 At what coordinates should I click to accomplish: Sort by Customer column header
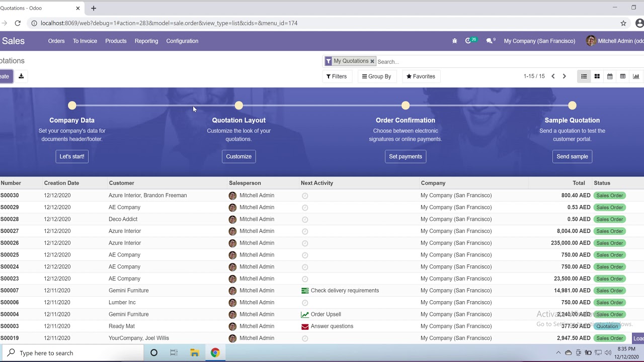pos(121,183)
